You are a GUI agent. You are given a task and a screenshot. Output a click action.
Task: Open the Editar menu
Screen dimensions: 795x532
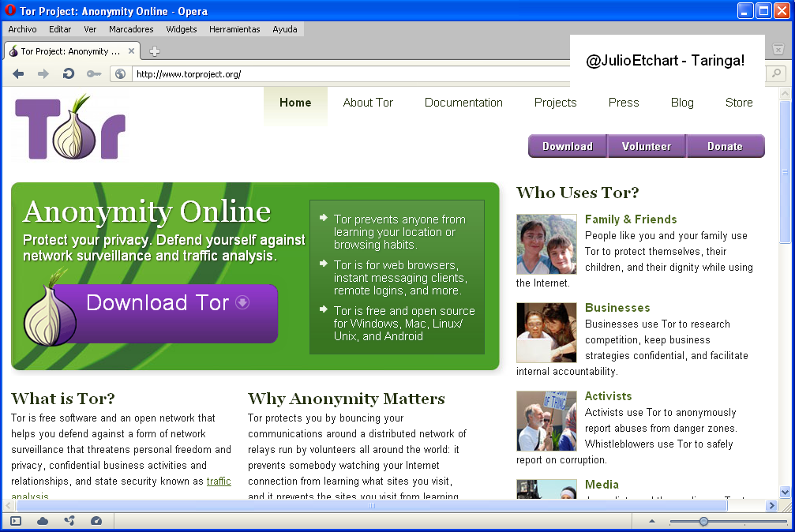pyautogui.click(x=60, y=29)
